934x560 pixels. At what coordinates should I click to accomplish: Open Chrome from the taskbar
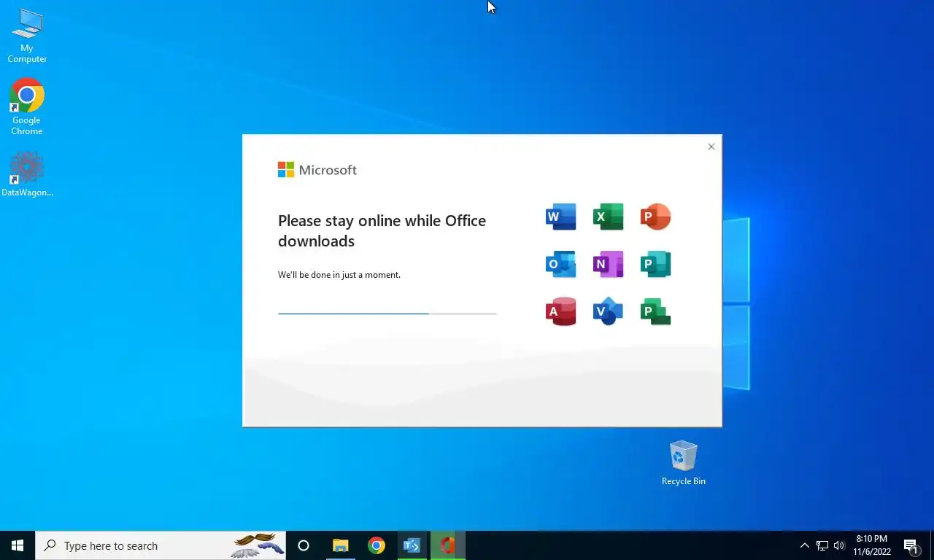coord(377,545)
